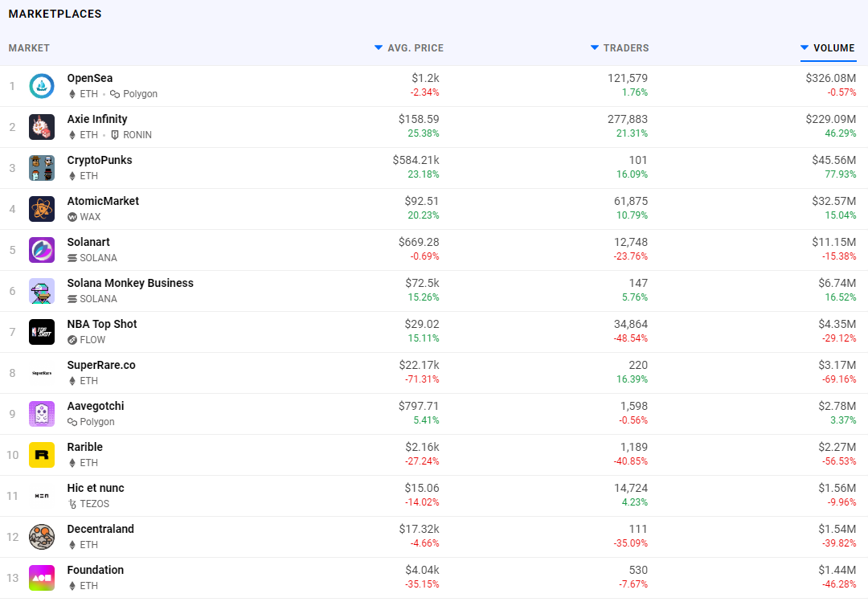
Task: Open the Rarible market link
Action: [x=84, y=447]
